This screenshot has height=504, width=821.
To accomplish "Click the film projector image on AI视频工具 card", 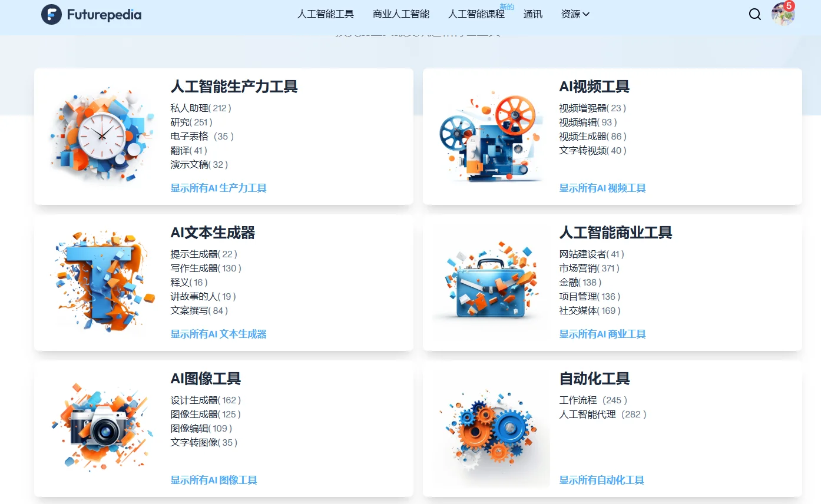I will pos(490,135).
